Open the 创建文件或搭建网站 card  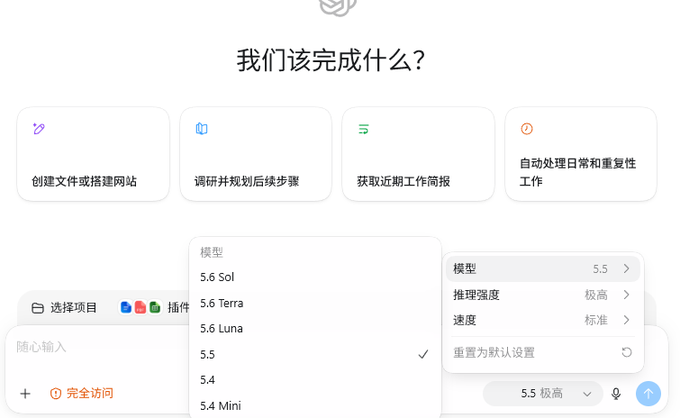[x=93, y=154]
